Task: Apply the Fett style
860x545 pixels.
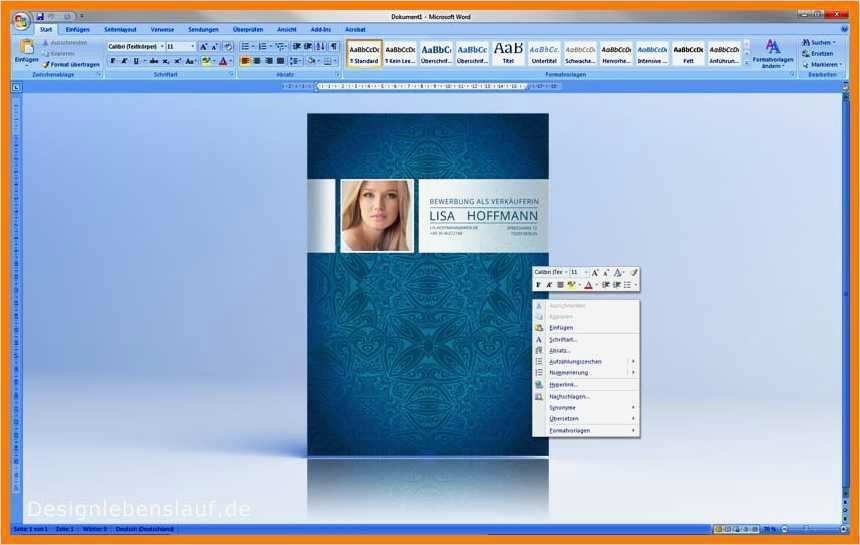Action: (x=688, y=54)
